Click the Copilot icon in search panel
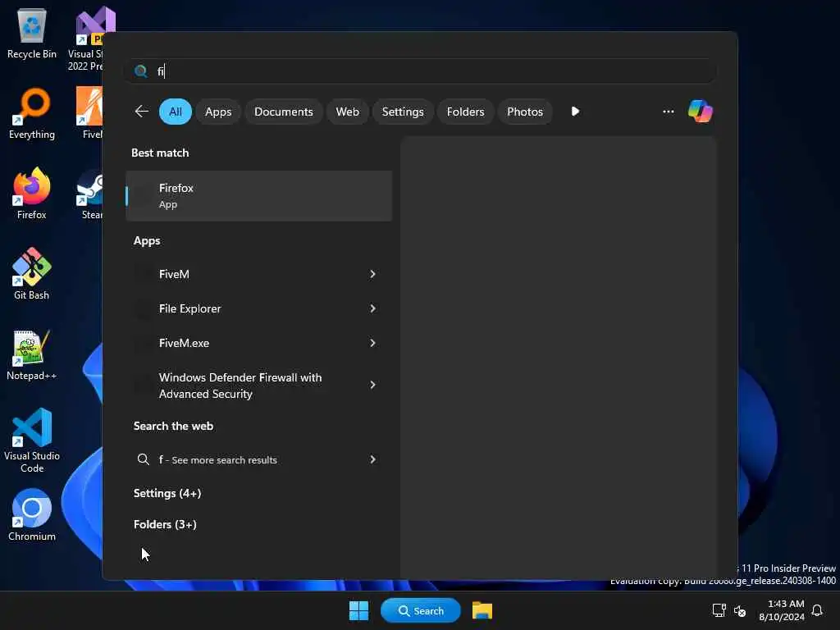Viewport: 840px width, 630px height. coord(701,112)
